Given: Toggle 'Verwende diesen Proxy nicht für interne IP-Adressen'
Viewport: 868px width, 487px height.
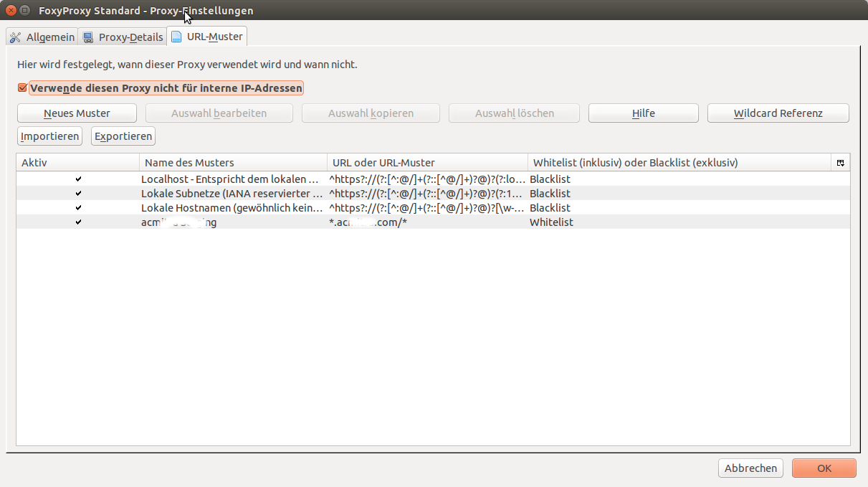Looking at the screenshot, I should tap(23, 88).
